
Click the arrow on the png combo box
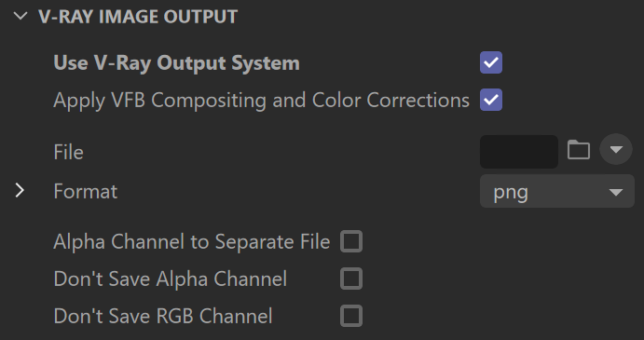pos(616,192)
